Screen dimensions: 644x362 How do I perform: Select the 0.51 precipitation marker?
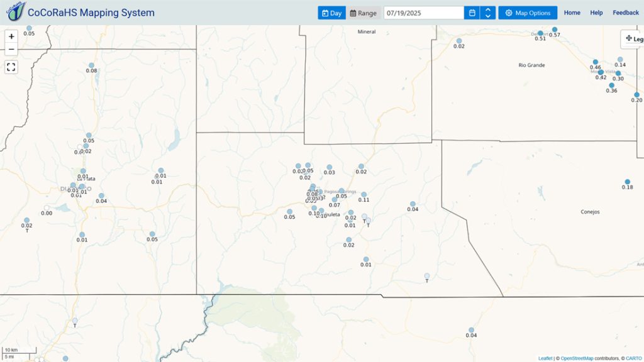(x=540, y=33)
